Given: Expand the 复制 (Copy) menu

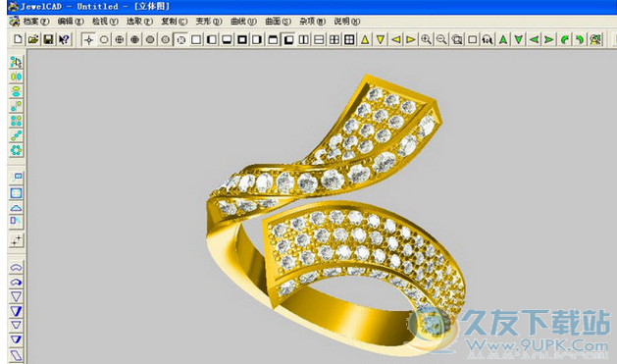Looking at the screenshot, I should pos(174,22).
